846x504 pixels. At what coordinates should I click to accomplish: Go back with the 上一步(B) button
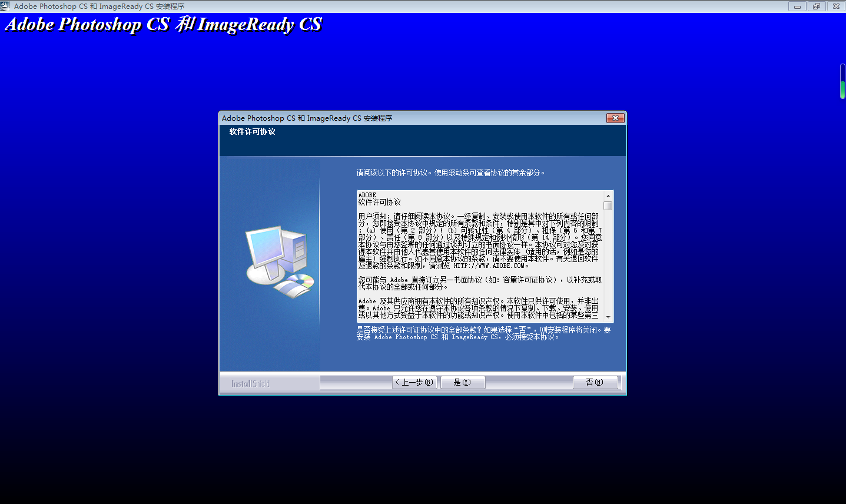(414, 382)
